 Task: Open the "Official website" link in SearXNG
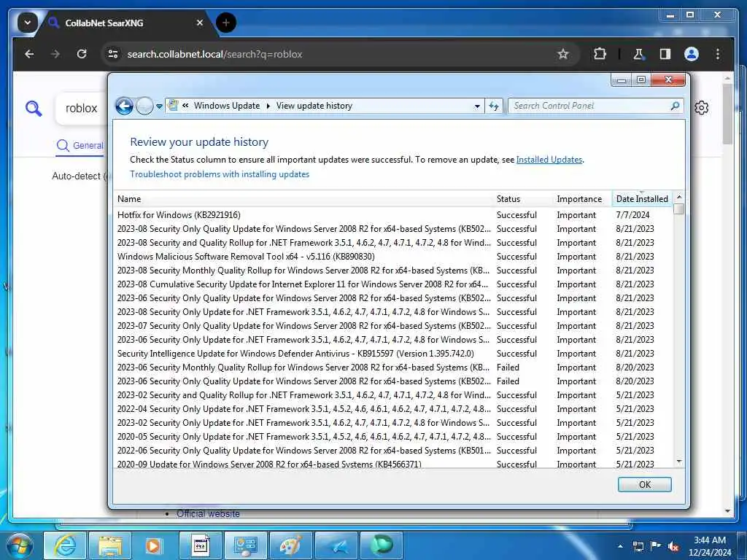click(208, 513)
